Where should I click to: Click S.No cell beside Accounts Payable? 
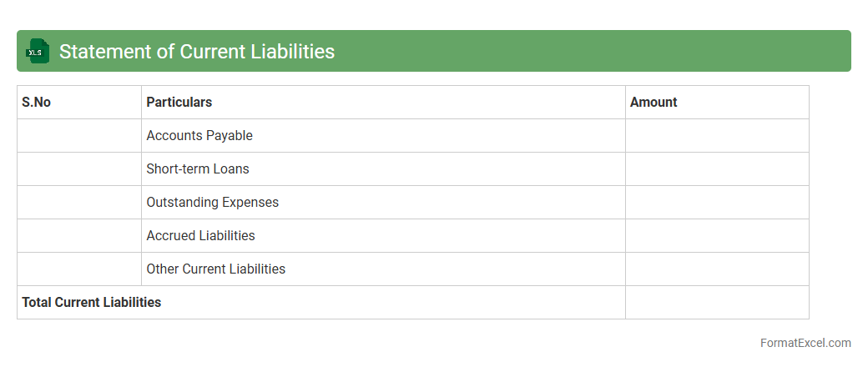tap(79, 136)
